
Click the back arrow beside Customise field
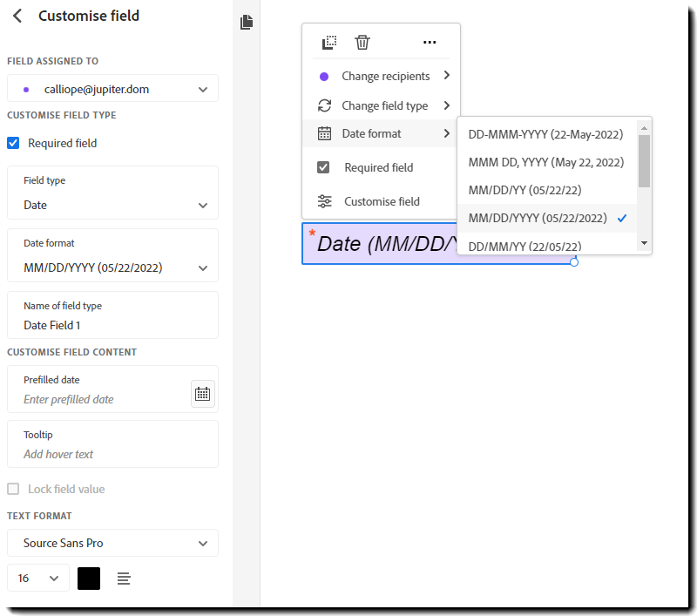[x=17, y=17]
